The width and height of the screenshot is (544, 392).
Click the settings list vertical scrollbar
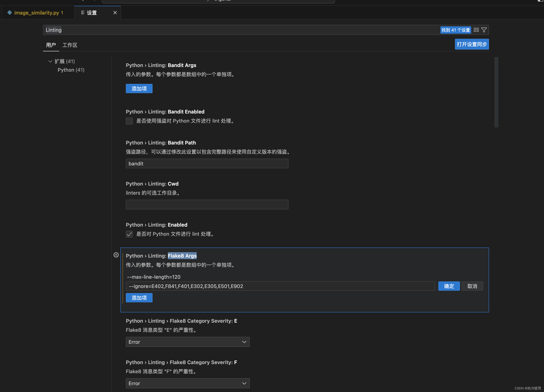coord(496,92)
